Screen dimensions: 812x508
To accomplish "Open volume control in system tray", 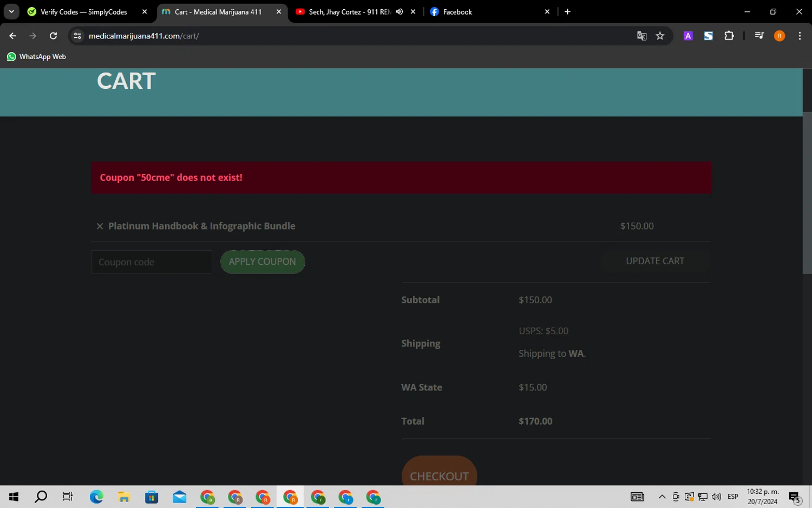I will point(716,497).
